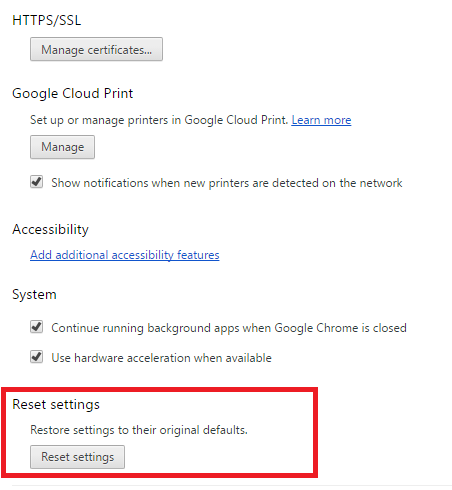Screen dimensions: 452x490
Task: Click the Reset settings section heading
Action: (x=56, y=405)
